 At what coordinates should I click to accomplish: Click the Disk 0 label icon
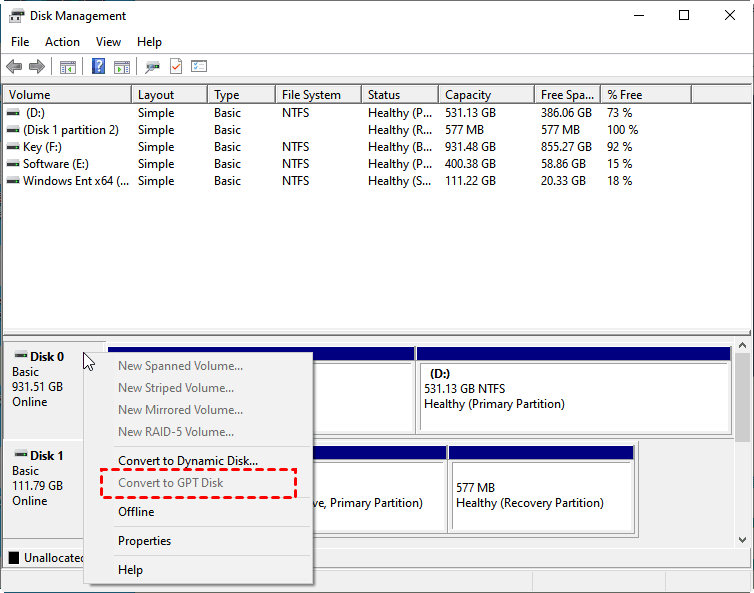(21, 355)
